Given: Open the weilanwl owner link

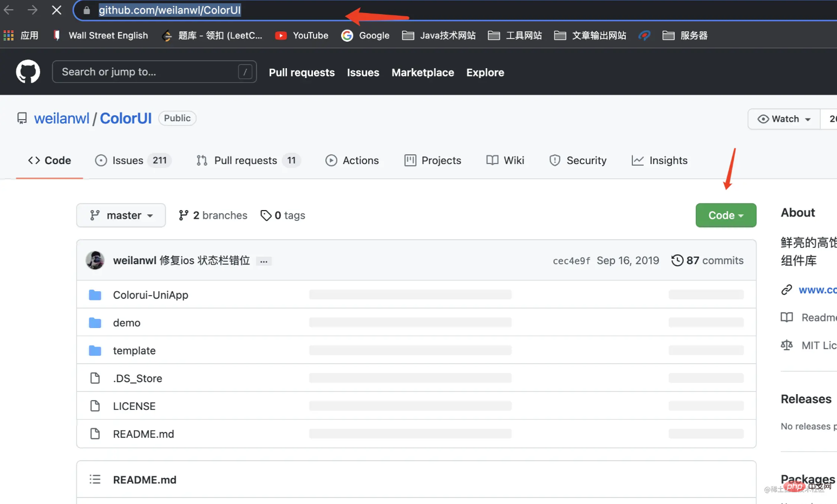Looking at the screenshot, I should coord(62,119).
